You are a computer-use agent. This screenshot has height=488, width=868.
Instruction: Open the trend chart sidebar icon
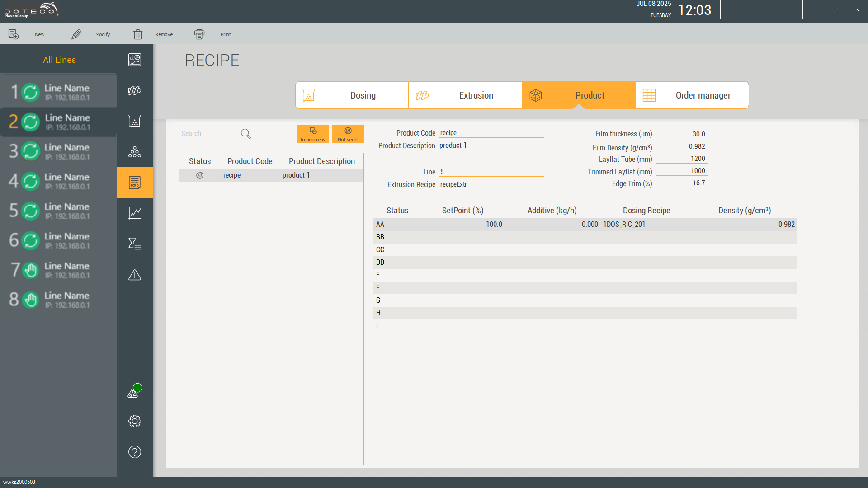pyautogui.click(x=134, y=213)
